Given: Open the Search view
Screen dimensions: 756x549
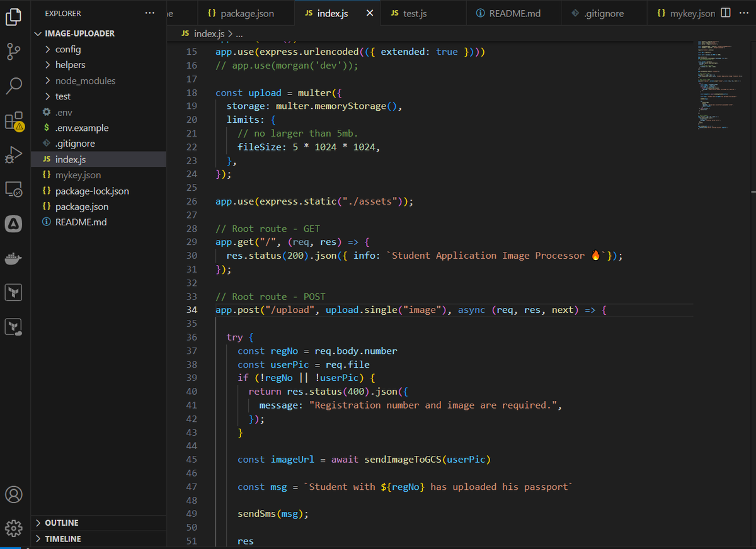Looking at the screenshot, I should click(14, 86).
